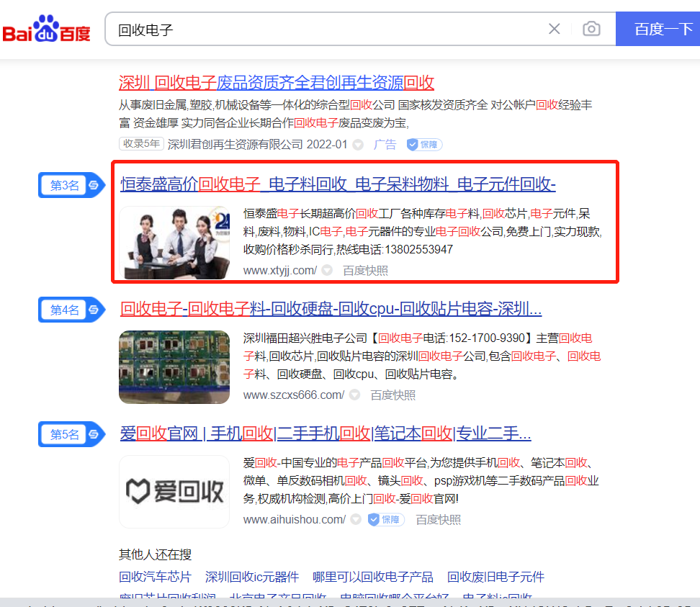Expand the dropdown arrow next to www.xtyjj.com/
The image size is (700, 607).
pos(327,270)
